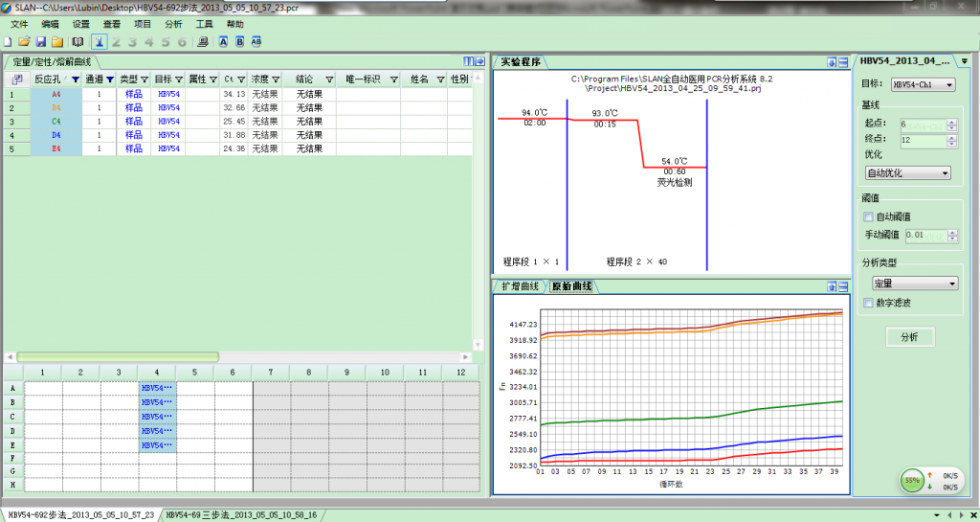This screenshot has height=522, width=980.
Task: Switch to the 扩增曲线 tab
Action: click(520, 287)
